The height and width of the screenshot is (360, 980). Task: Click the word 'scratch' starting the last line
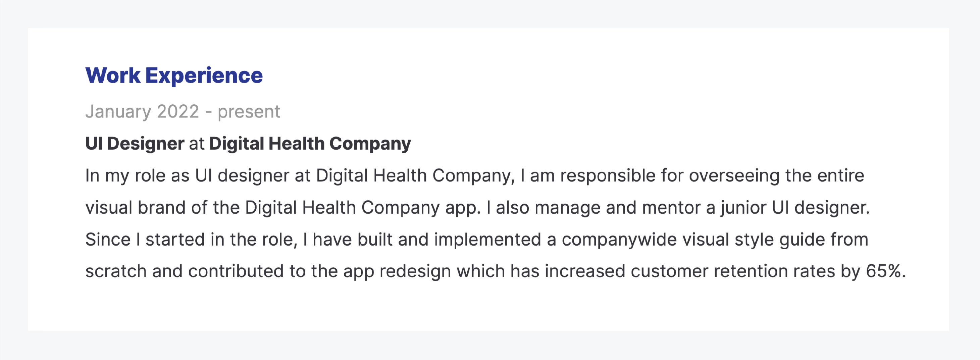(116, 271)
